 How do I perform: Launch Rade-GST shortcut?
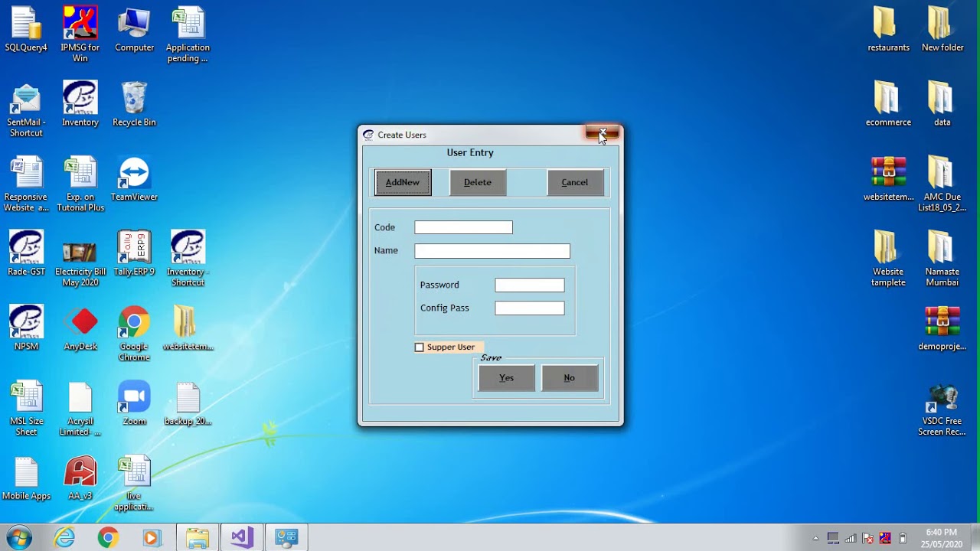coord(27,253)
